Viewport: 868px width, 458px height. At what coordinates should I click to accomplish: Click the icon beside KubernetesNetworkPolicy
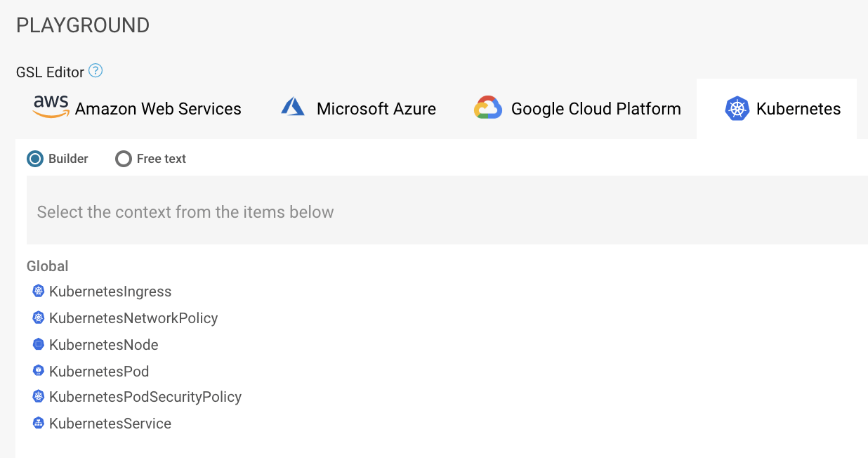(x=39, y=318)
